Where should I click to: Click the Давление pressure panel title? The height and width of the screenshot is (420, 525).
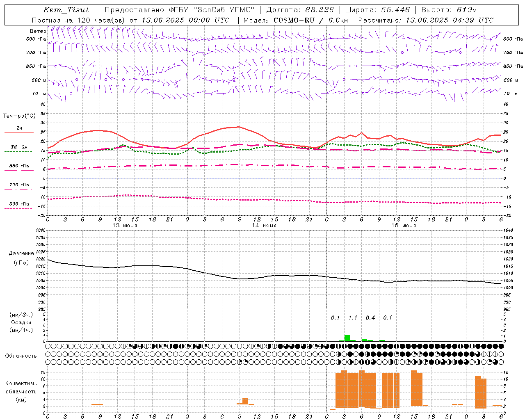tap(21, 253)
